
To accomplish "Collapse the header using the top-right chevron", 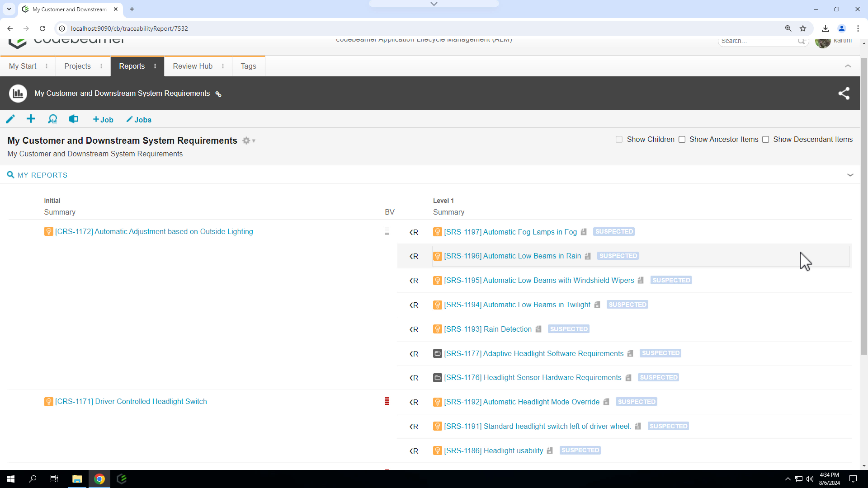I will point(848,66).
